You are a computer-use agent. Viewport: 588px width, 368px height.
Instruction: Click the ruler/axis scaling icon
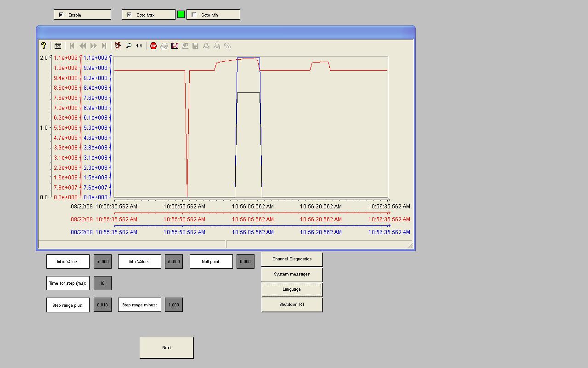coord(118,46)
